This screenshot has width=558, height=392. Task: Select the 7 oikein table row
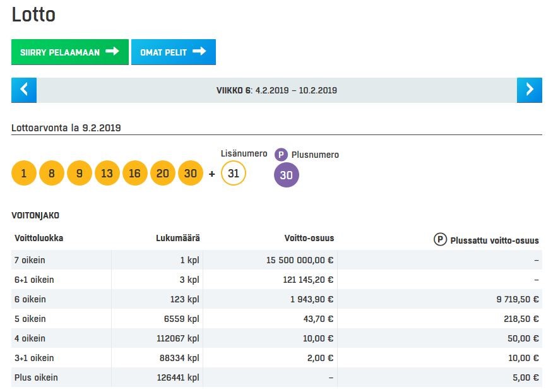click(x=276, y=260)
